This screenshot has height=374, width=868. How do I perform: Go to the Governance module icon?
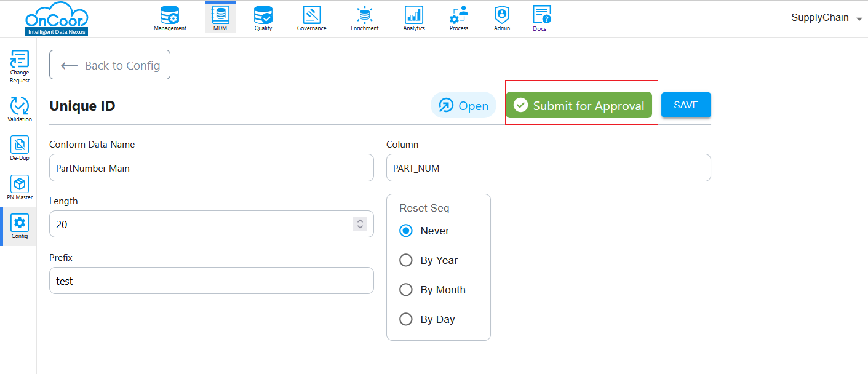tap(312, 18)
